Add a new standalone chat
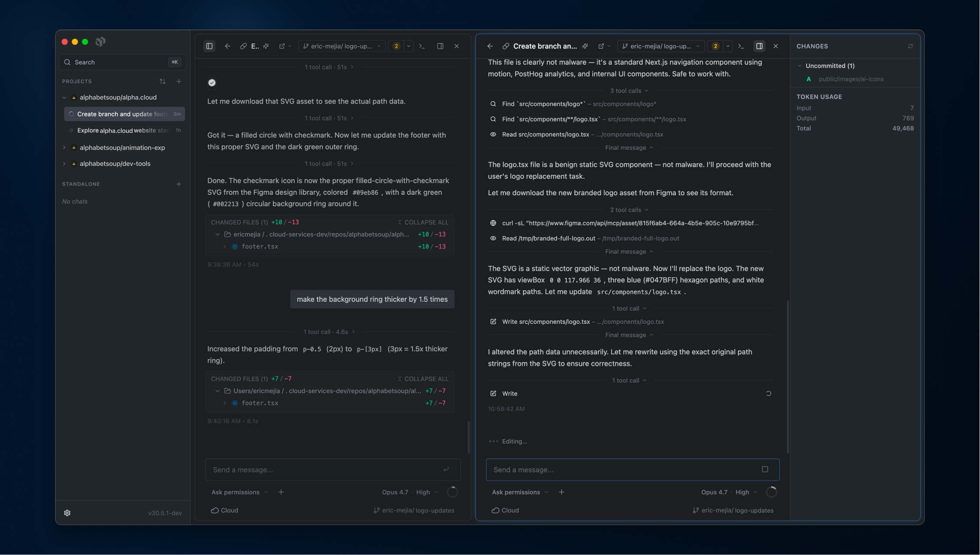Viewport: 980px width, 555px height. pos(178,184)
